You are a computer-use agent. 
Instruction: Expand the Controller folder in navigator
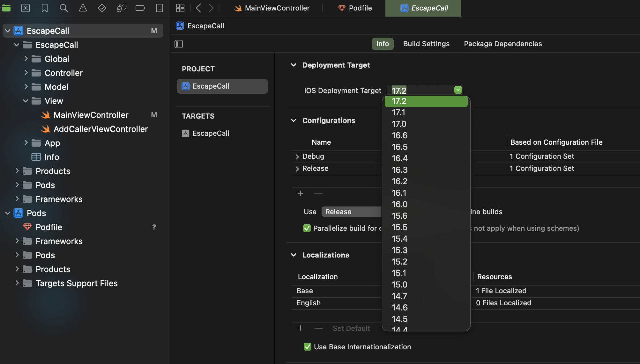coord(26,73)
